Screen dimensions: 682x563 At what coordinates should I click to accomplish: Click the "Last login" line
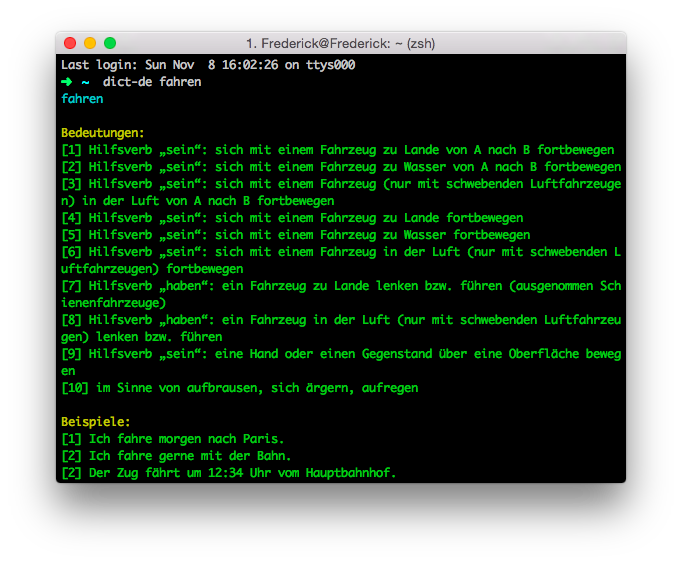click(208, 65)
